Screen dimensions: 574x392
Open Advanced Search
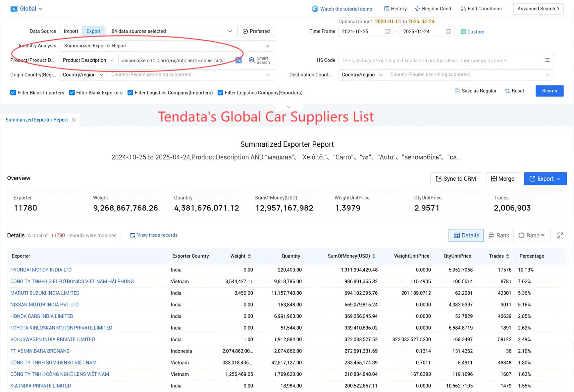538,9
